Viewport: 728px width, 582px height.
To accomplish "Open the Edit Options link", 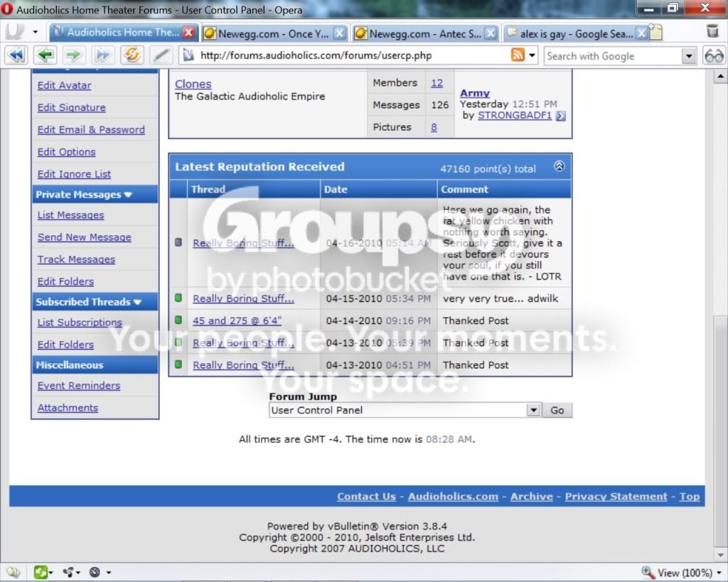I will pyautogui.click(x=66, y=152).
